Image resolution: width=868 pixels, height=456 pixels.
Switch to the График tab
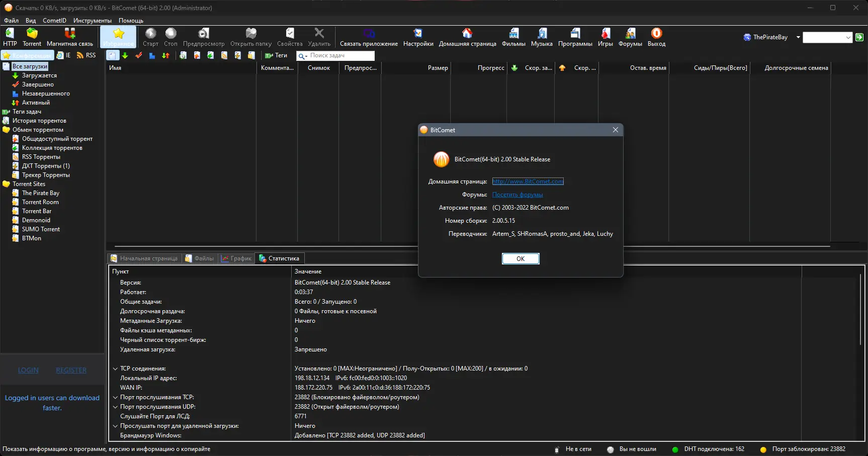[236, 258]
